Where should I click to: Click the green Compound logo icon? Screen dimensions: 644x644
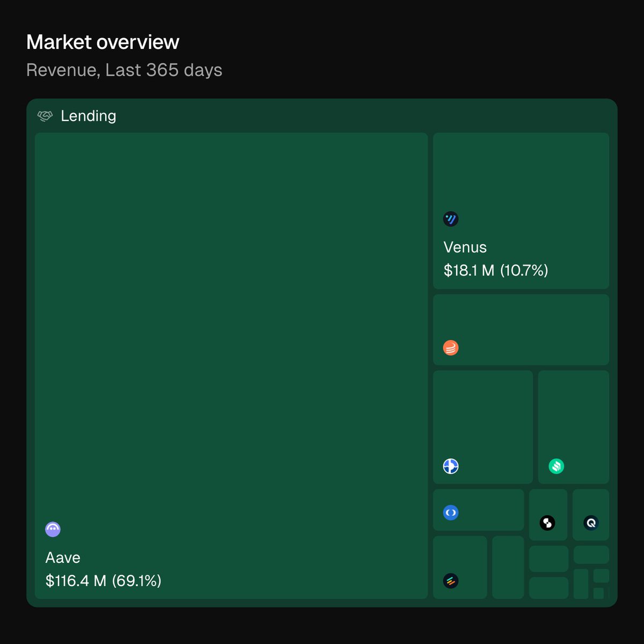(x=557, y=466)
